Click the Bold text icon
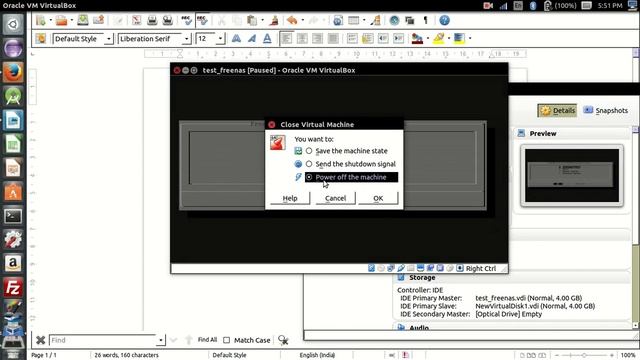 (x=236, y=39)
